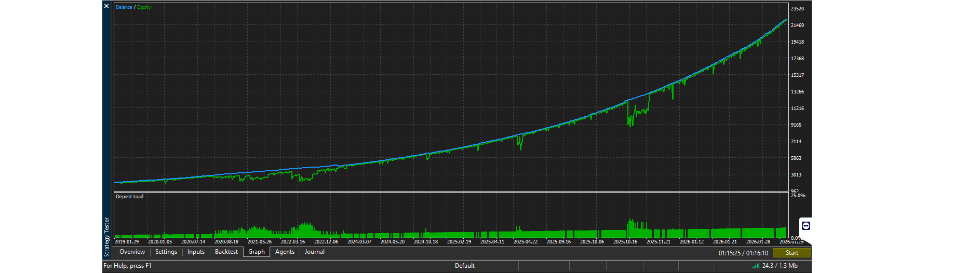
Task: Click the 2026.01.28 date label
Action: pyautogui.click(x=758, y=242)
